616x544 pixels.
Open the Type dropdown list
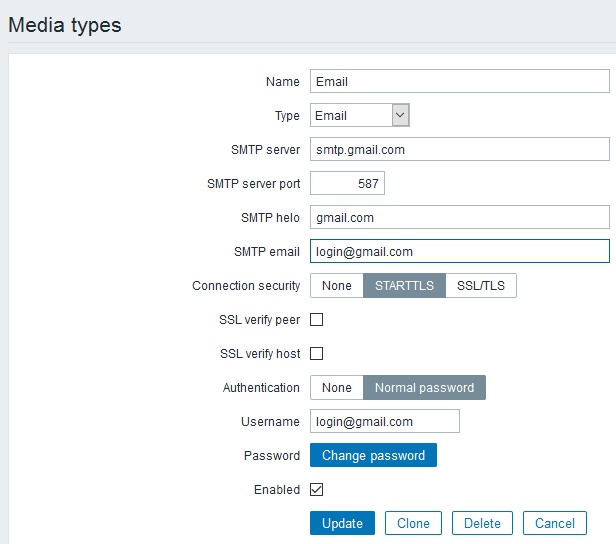[x=359, y=115]
